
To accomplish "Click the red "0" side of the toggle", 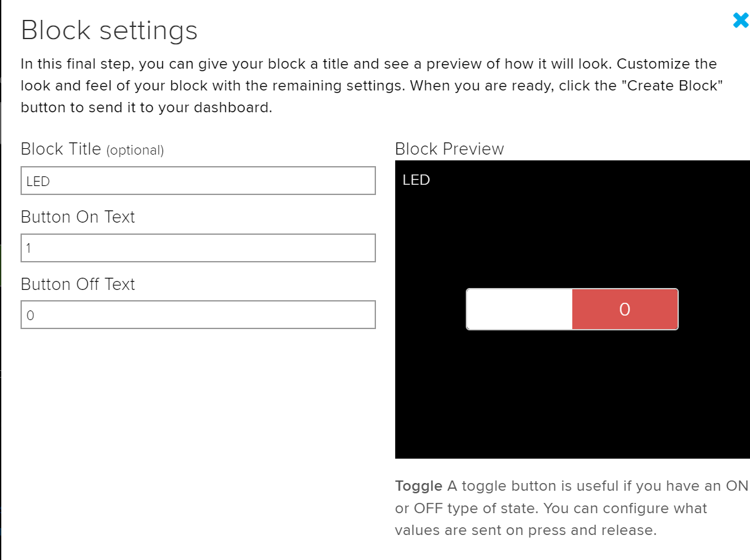I will (x=624, y=309).
